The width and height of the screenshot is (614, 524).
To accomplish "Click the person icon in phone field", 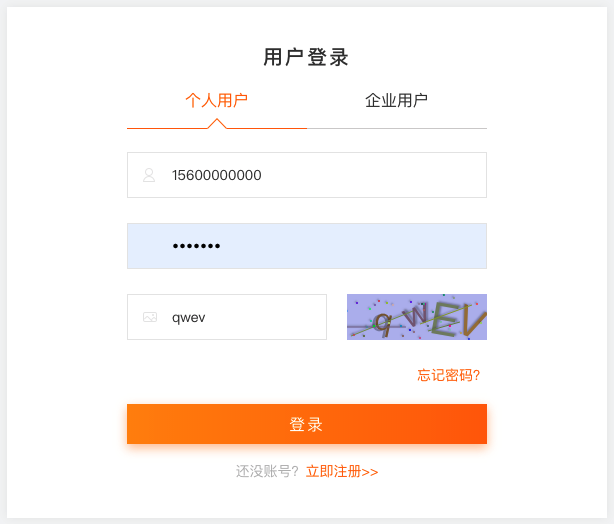I will pyautogui.click(x=149, y=175).
